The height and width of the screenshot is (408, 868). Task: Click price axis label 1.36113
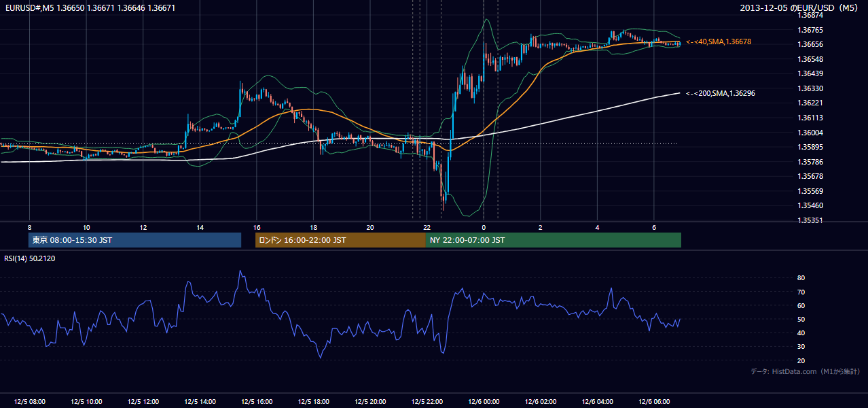coord(810,118)
